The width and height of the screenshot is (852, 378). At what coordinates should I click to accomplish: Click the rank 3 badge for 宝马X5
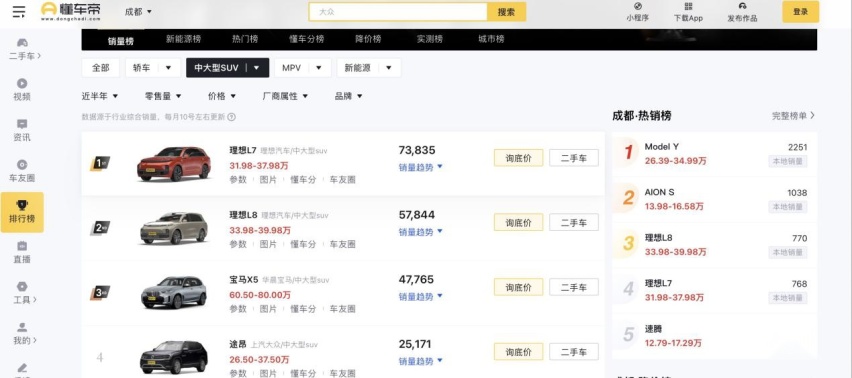(x=100, y=293)
